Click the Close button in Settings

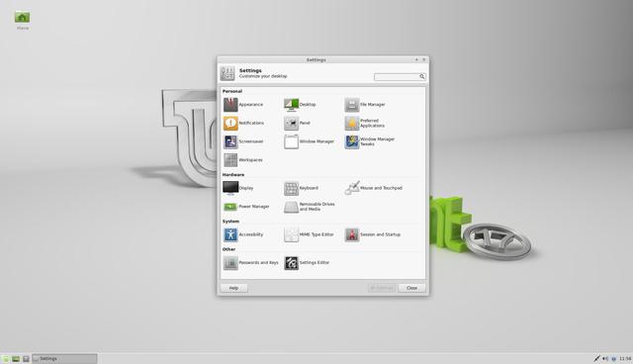click(x=411, y=288)
